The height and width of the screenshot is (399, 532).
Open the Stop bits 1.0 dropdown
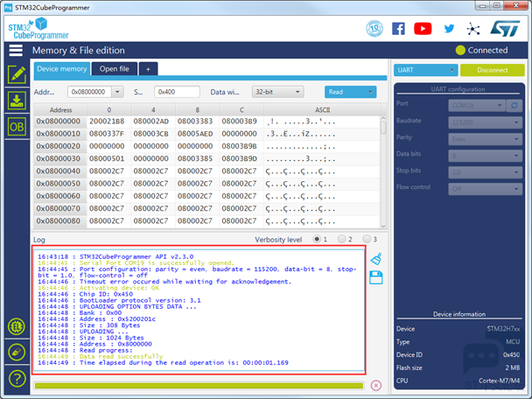click(x=485, y=172)
